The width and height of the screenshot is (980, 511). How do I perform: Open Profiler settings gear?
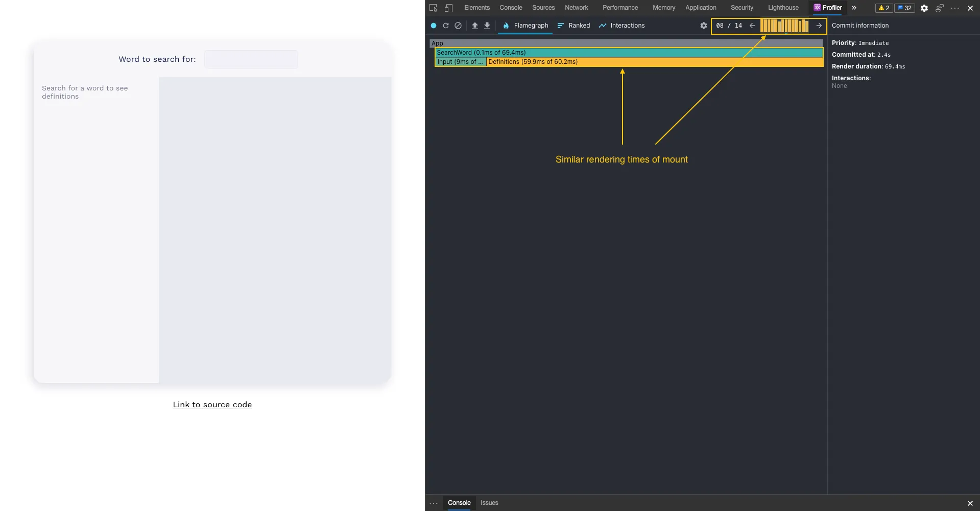704,26
